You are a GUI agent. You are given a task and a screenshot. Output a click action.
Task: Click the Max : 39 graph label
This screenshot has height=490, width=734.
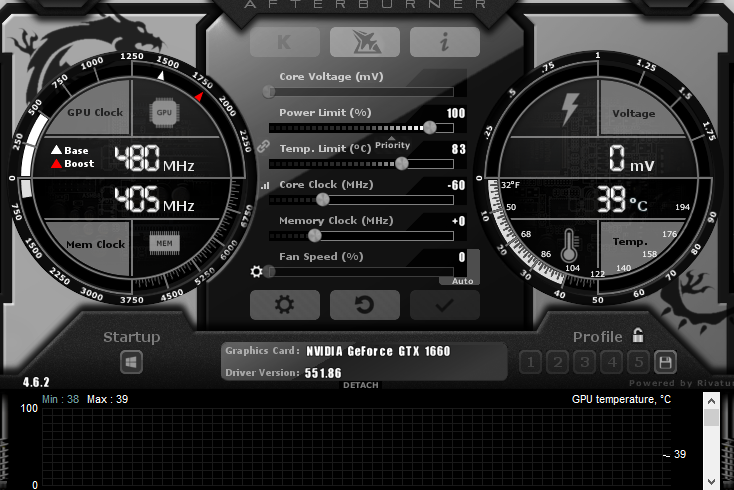point(108,399)
